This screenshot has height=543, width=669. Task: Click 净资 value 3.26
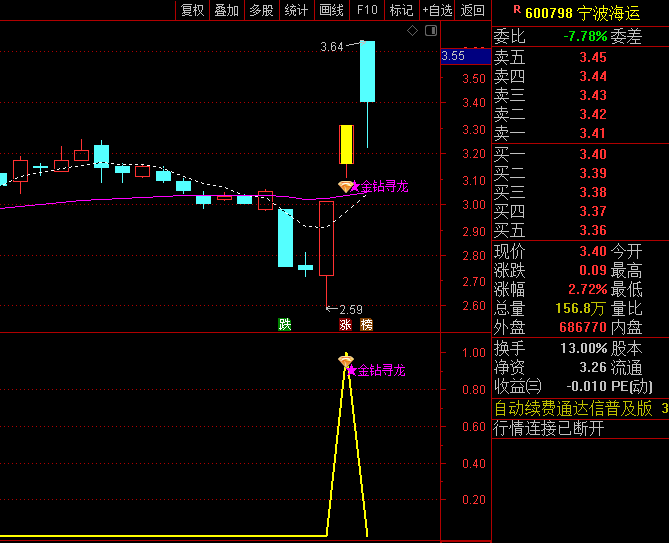(593, 367)
